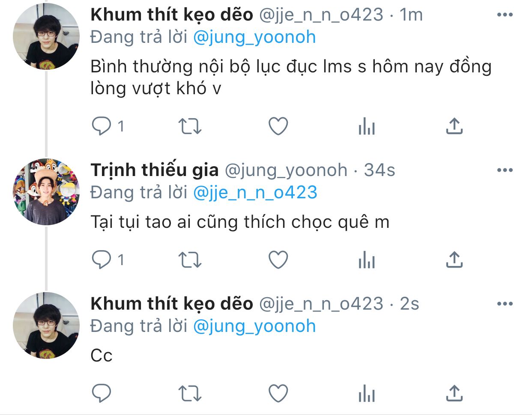Reply to the first tweet about "nội bộ lục đục"
Image resolution: width=532 pixels, height=415 pixels.
pyautogui.click(x=102, y=126)
